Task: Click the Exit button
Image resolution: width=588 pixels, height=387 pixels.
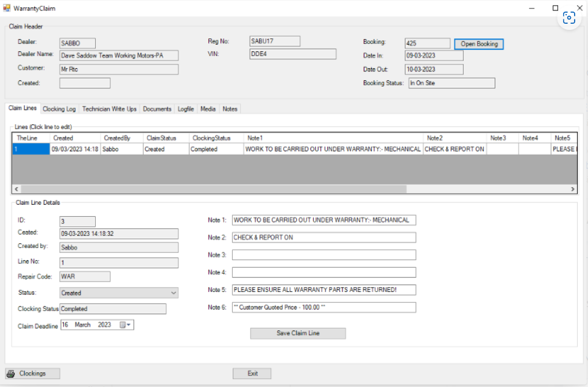Action: point(252,374)
